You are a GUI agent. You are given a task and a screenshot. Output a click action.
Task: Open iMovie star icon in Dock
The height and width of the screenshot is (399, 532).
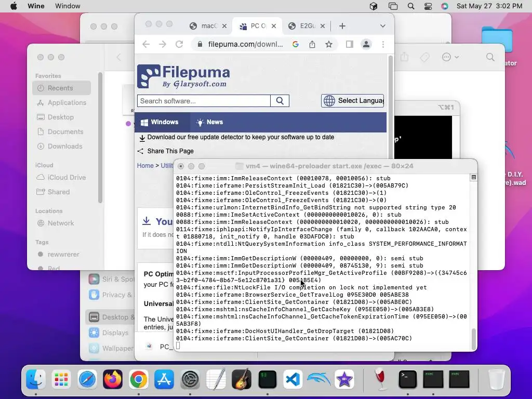pos(344,379)
